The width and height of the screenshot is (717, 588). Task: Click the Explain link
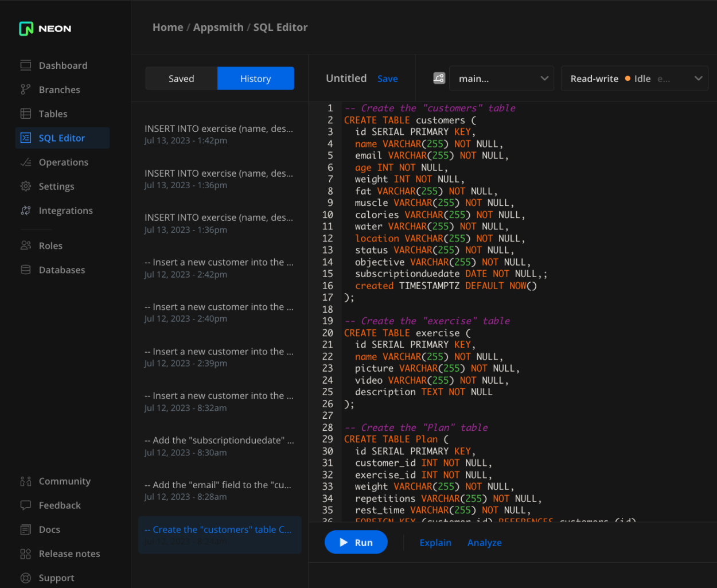[x=435, y=542]
